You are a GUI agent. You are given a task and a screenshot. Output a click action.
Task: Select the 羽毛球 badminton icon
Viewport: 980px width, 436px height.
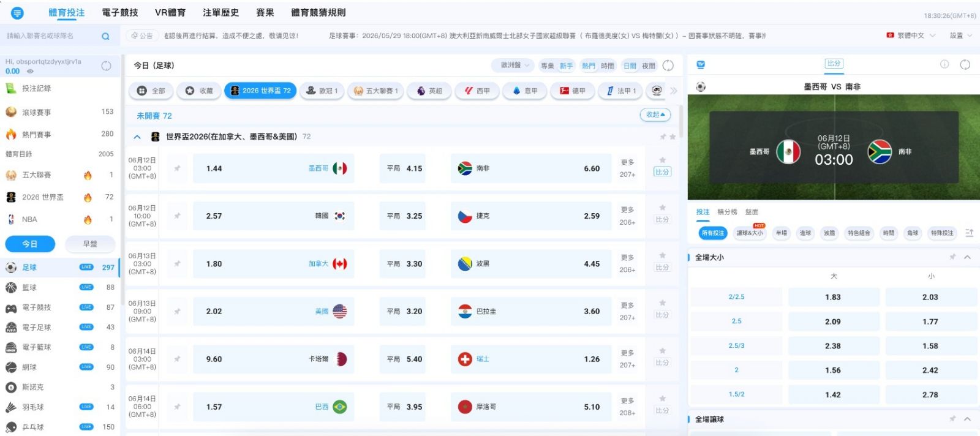click(x=11, y=407)
